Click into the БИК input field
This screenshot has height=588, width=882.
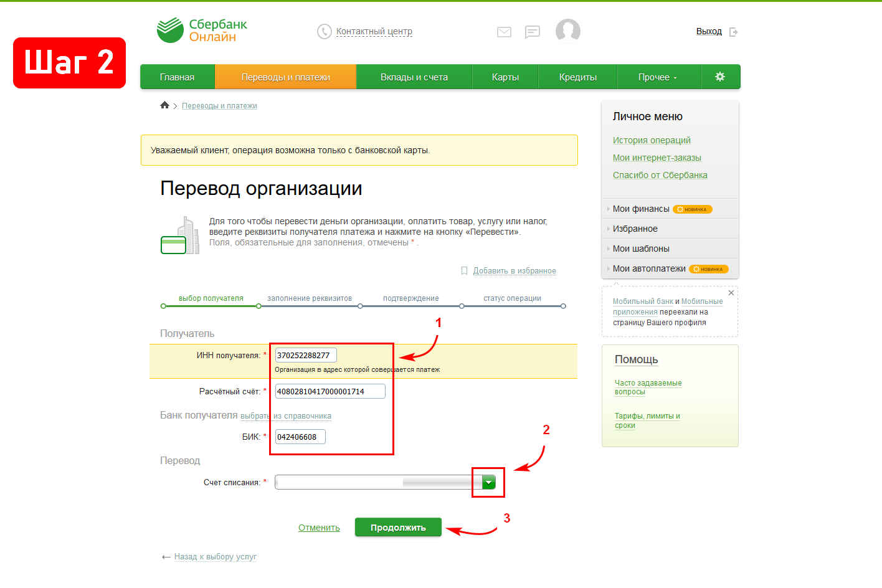[300, 437]
